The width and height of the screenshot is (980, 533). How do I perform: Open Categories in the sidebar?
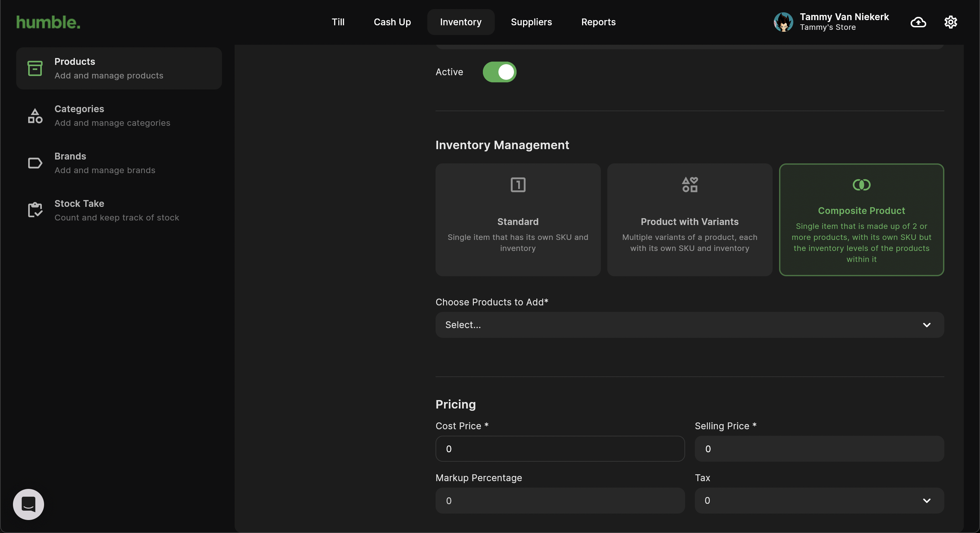pos(119,116)
